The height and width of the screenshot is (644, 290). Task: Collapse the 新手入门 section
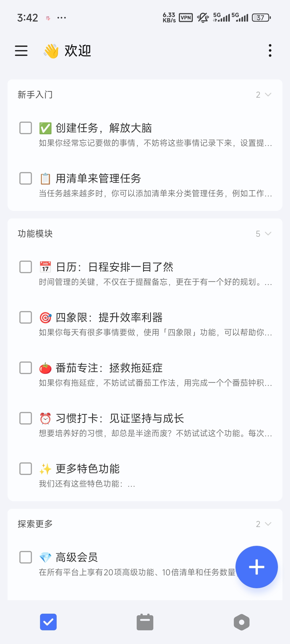[268, 95]
